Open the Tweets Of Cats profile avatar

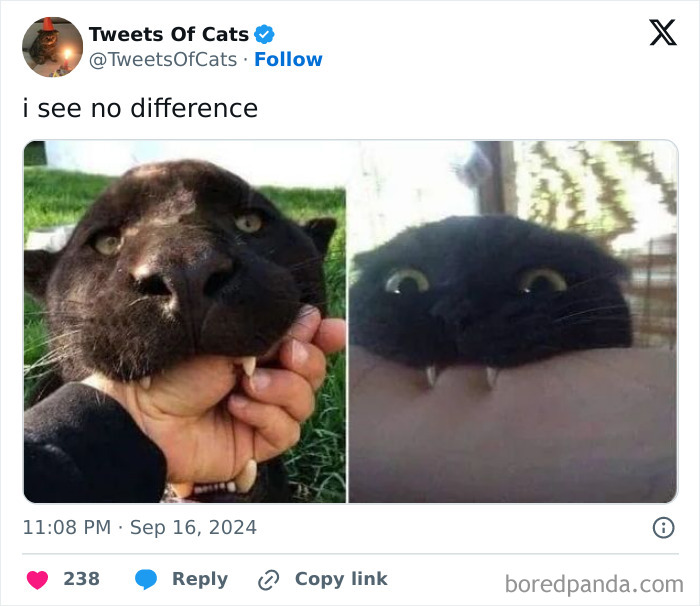pyautogui.click(x=52, y=47)
